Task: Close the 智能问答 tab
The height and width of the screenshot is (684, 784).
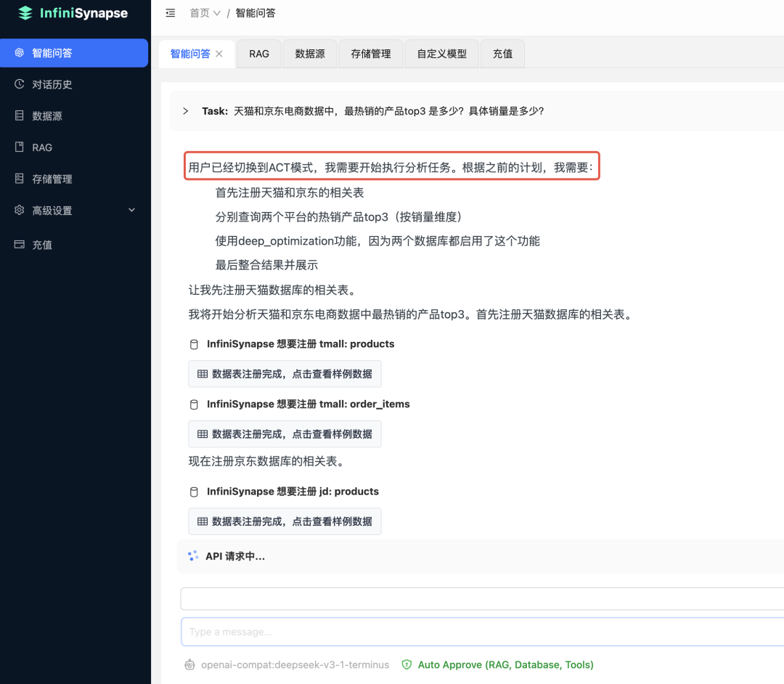Action: pos(219,54)
